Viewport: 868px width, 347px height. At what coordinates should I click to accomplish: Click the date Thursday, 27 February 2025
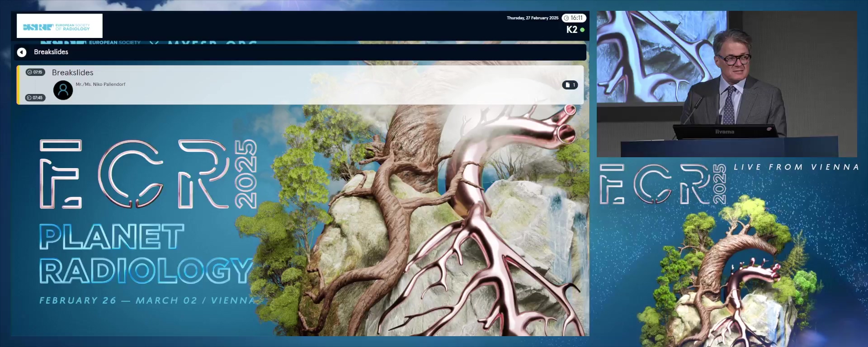coord(533,18)
